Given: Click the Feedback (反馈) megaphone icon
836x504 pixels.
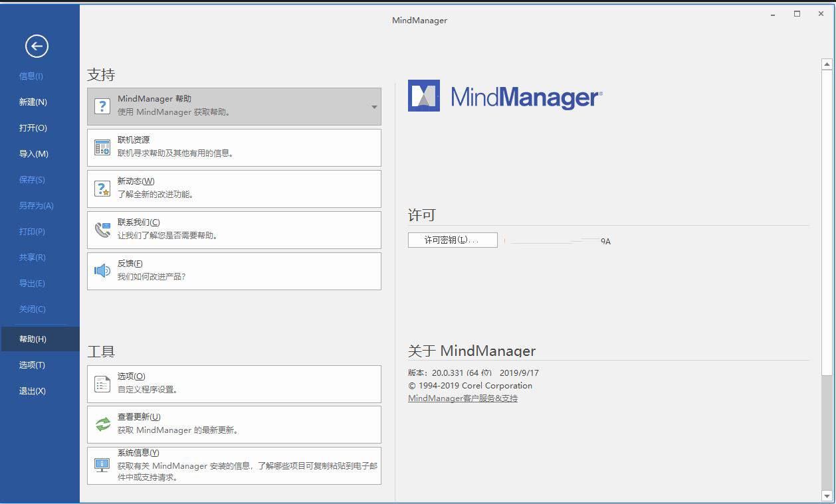Looking at the screenshot, I should (102, 271).
